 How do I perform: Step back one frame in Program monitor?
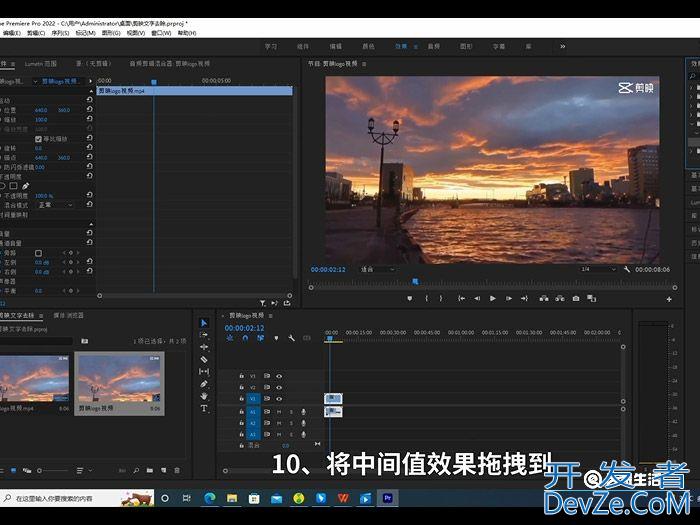pyautogui.click(x=477, y=298)
